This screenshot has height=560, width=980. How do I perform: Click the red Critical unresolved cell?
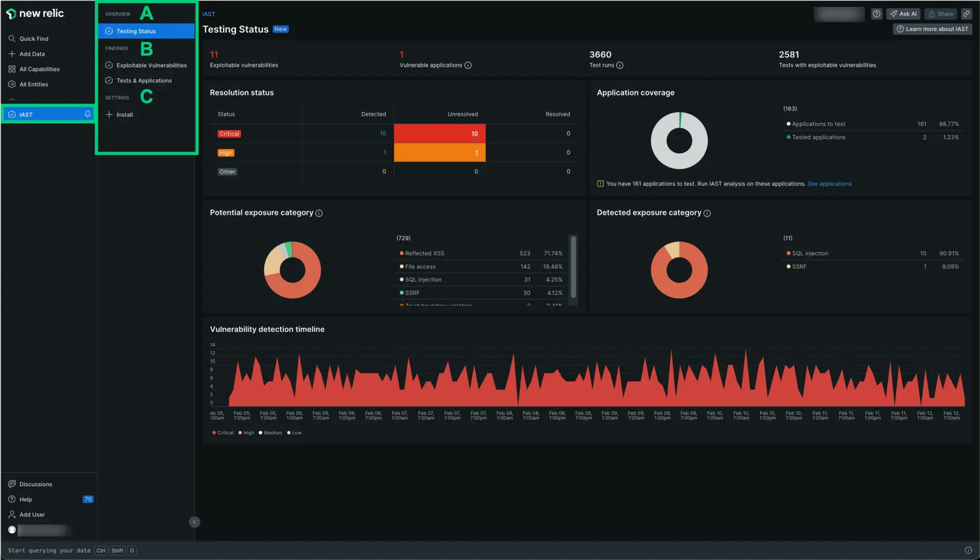click(x=439, y=134)
